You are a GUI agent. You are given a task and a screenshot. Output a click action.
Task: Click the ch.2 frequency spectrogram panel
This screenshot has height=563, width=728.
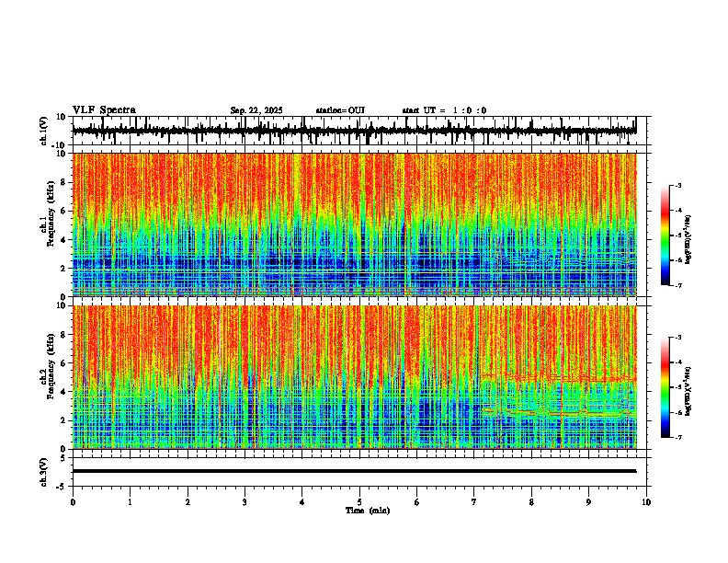354,377
